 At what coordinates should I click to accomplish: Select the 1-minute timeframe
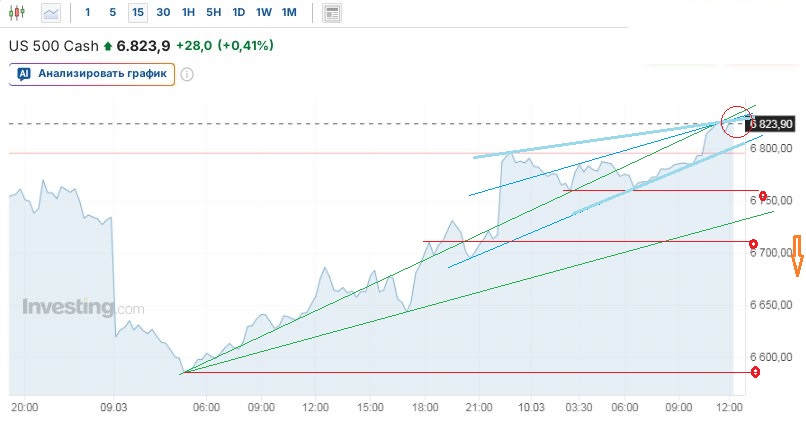tap(87, 13)
